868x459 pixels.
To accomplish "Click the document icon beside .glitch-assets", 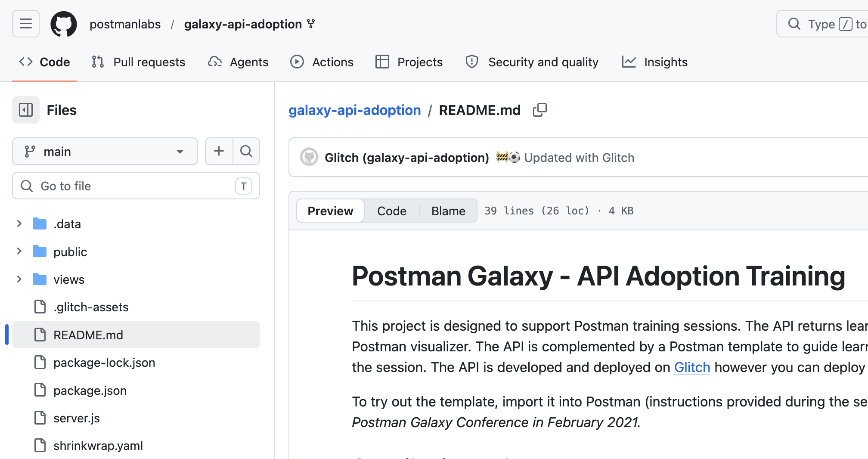I will 40,307.
